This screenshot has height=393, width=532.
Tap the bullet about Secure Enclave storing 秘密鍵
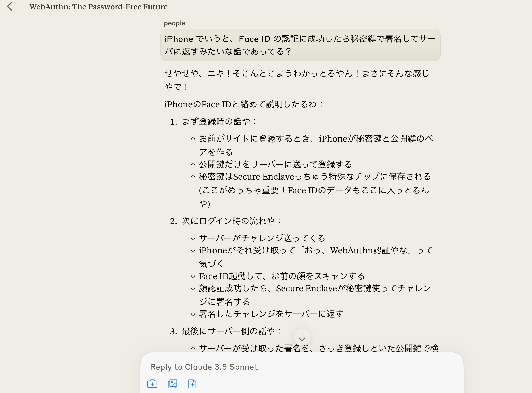click(315, 190)
